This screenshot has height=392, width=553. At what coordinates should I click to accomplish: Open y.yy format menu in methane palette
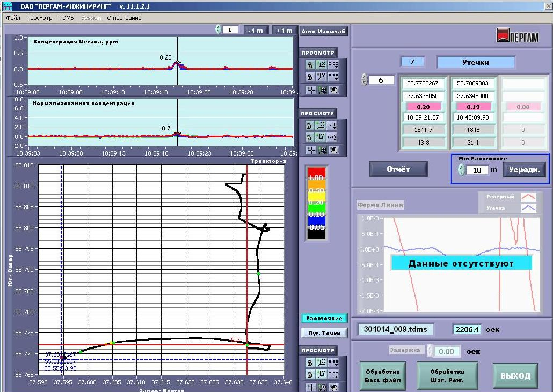(x=333, y=77)
